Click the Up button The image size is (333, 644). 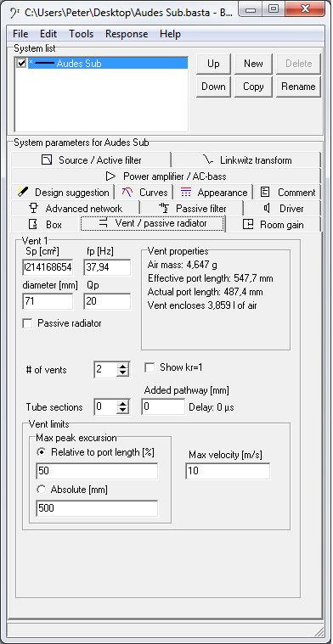pos(213,64)
